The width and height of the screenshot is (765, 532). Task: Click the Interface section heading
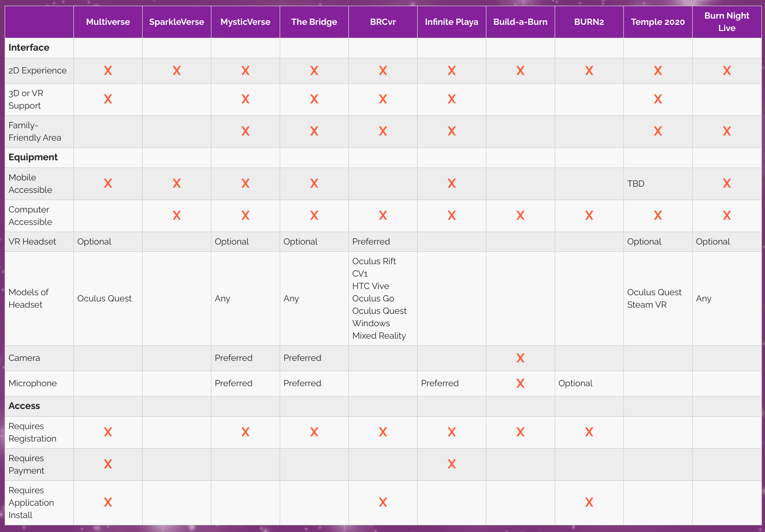tap(29, 48)
